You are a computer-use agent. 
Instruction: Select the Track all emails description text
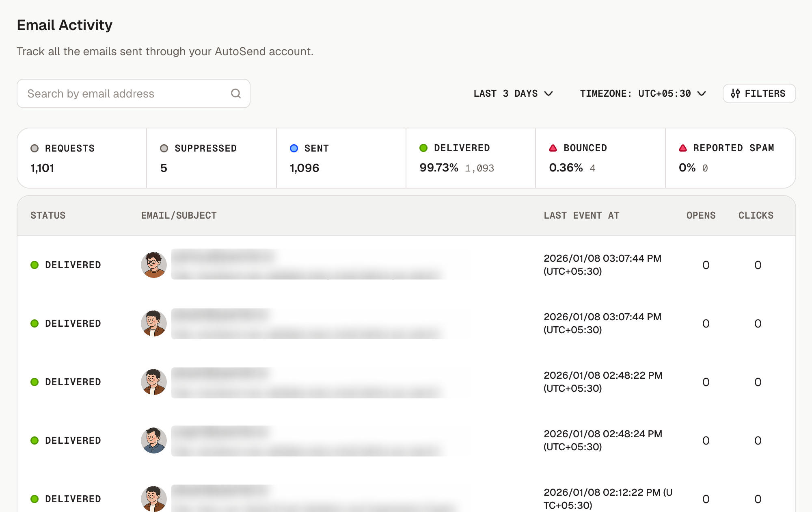(165, 51)
